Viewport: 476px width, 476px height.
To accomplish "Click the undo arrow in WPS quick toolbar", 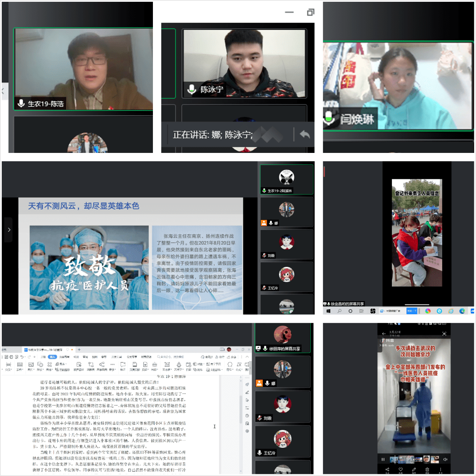I will [x=22, y=357].
